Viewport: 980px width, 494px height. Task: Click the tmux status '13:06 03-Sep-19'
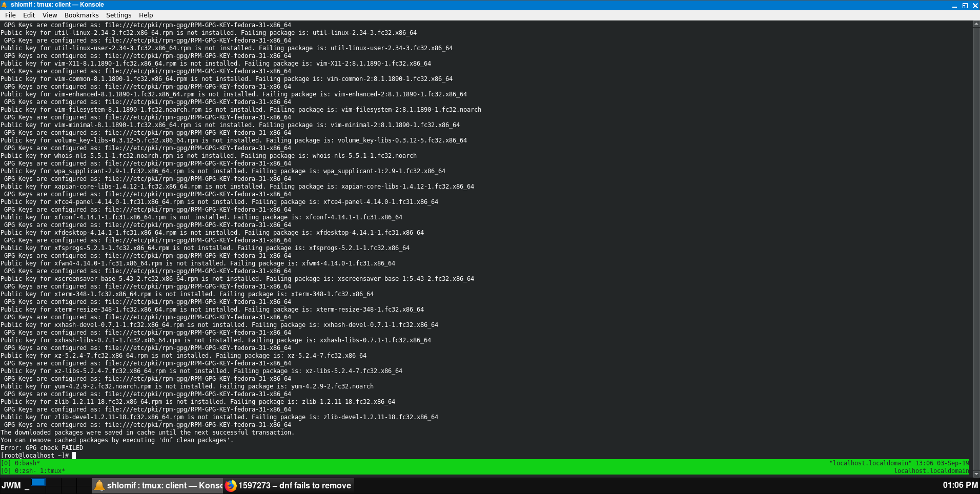pos(942,463)
